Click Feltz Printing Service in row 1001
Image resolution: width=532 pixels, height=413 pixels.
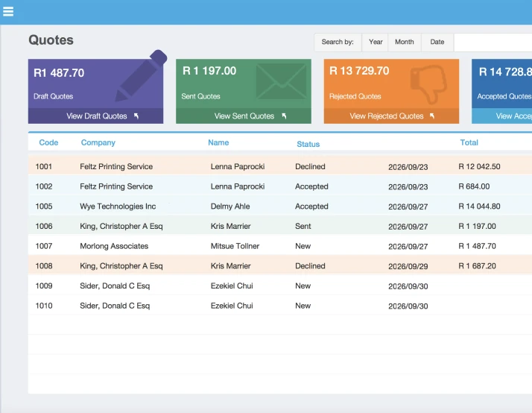116,167
